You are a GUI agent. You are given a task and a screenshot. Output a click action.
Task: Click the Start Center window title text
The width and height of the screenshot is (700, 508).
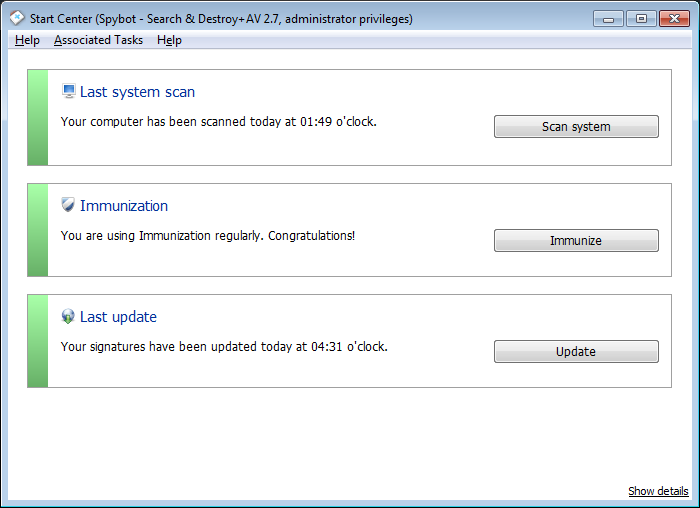[x=221, y=19]
